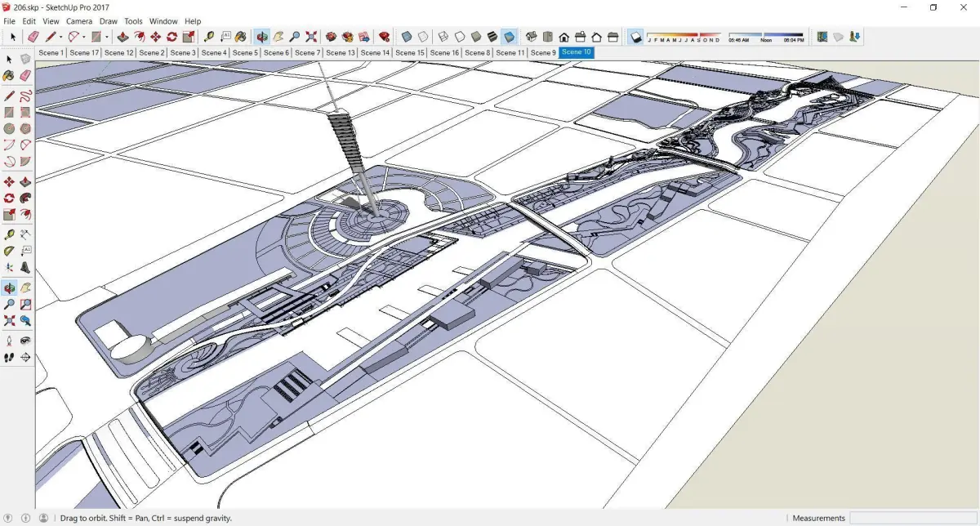Open the Tools menu

(133, 21)
